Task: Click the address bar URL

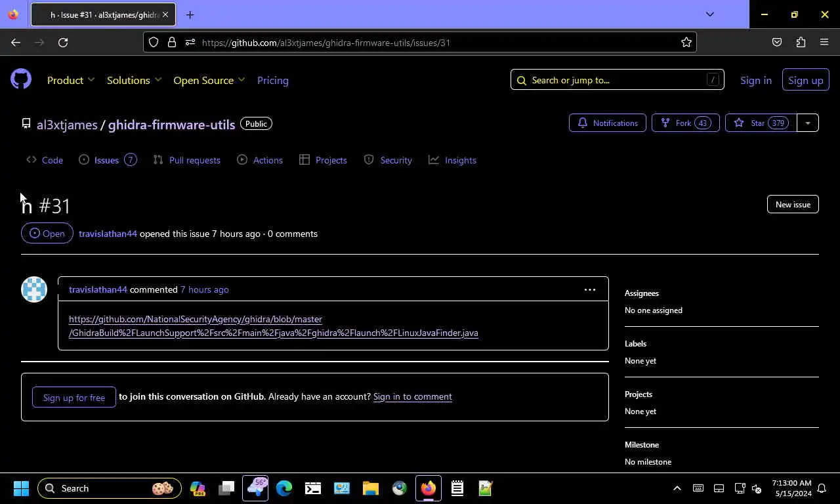Action: click(x=326, y=43)
